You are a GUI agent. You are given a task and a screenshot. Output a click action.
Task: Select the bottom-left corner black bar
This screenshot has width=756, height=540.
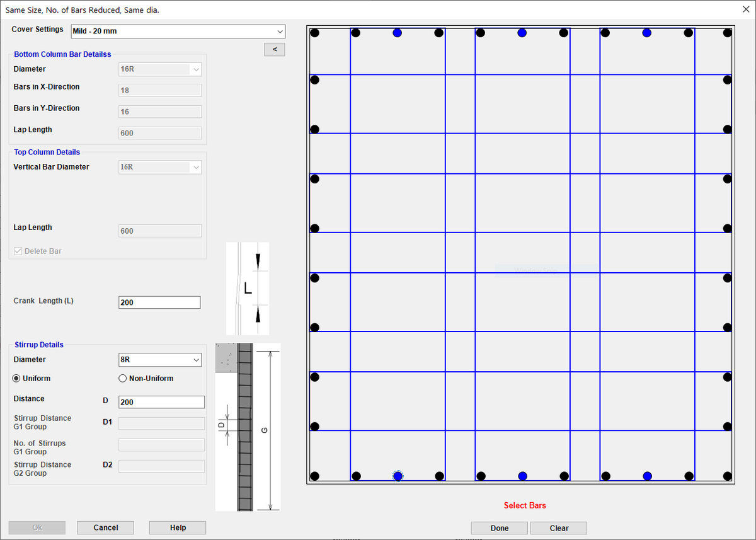click(x=315, y=476)
